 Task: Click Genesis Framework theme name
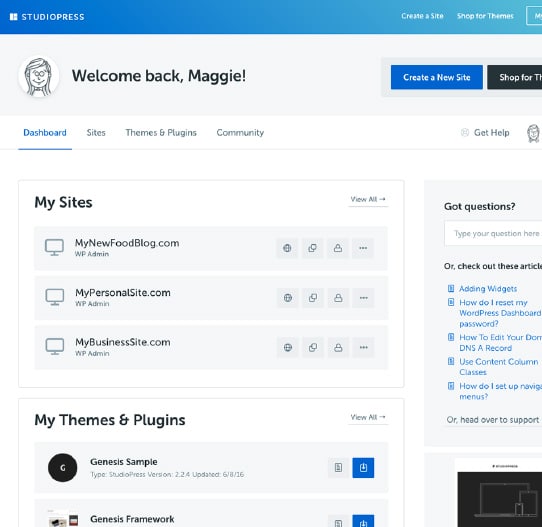point(132,519)
